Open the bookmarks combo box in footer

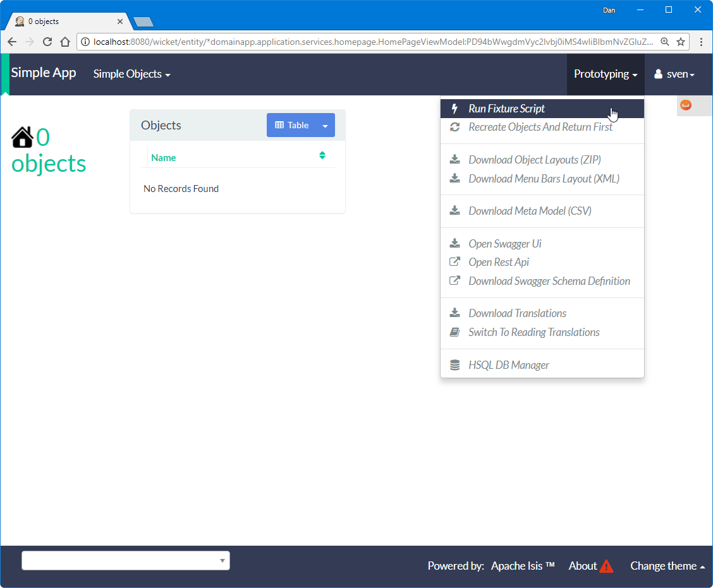point(126,560)
